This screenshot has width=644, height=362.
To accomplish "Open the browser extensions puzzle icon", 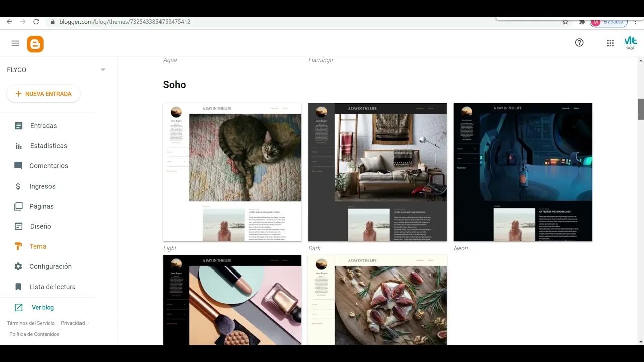I will pyautogui.click(x=582, y=22).
